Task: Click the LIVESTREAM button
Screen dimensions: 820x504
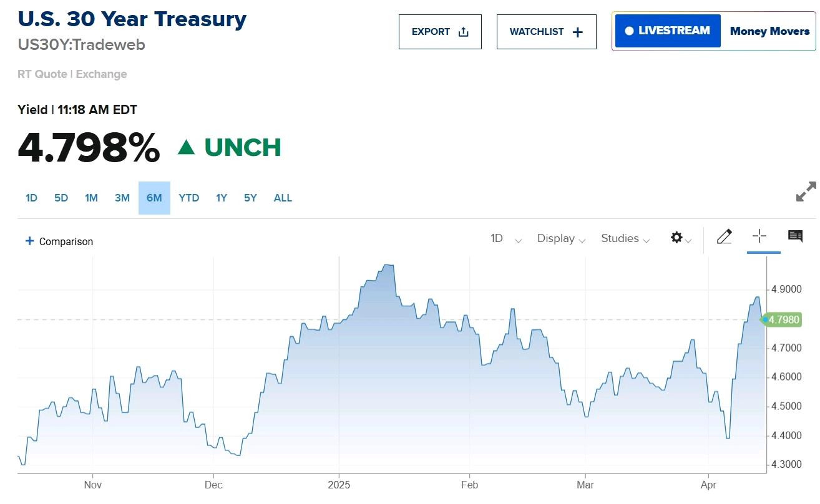Action: [668, 31]
